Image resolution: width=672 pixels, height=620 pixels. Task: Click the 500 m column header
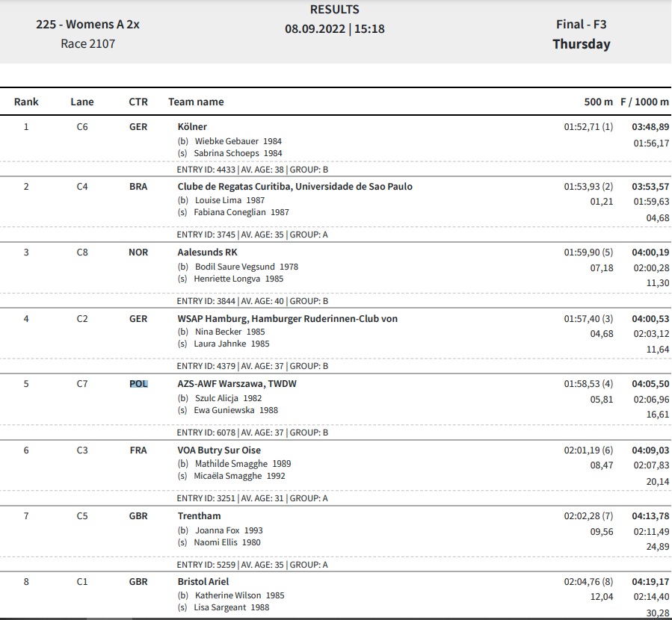[x=598, y=102]
